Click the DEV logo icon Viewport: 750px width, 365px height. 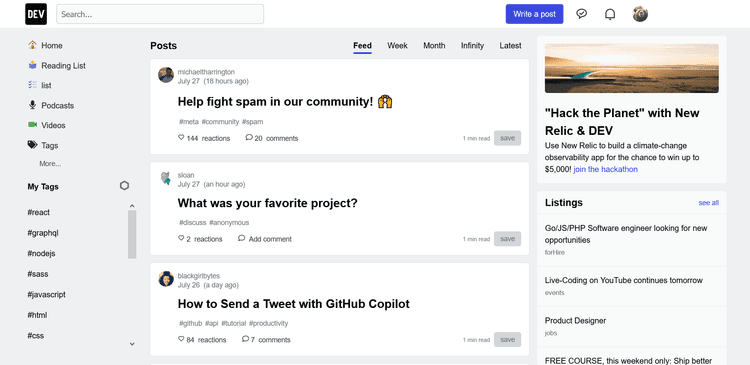pos(36,14)
